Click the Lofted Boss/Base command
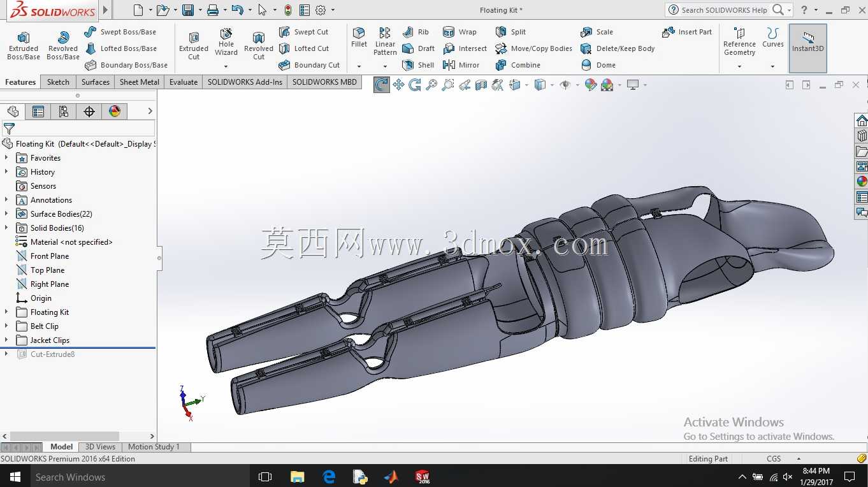 (x=120, y=48)
